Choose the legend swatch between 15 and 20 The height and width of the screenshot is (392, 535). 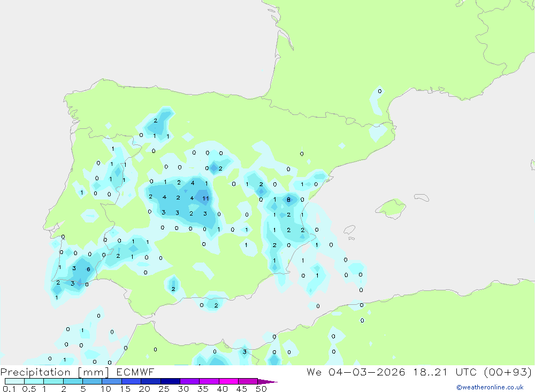click(132, 381)
